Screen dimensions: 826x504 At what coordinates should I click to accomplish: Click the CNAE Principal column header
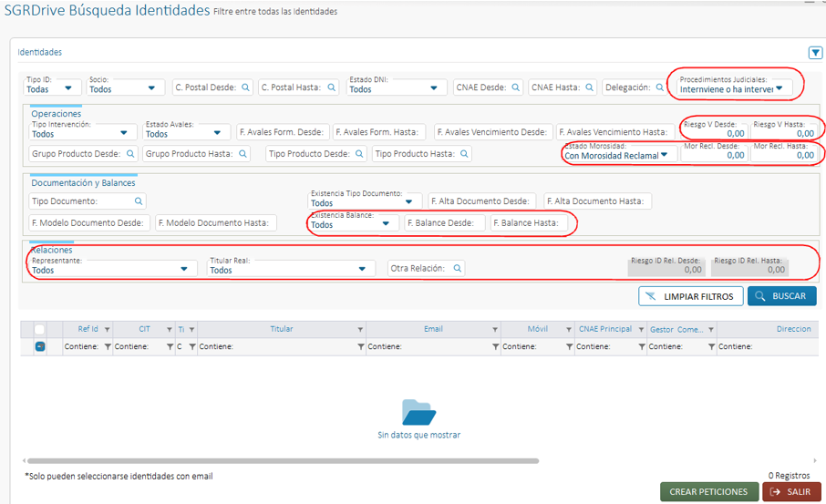[x=604, y=329]
